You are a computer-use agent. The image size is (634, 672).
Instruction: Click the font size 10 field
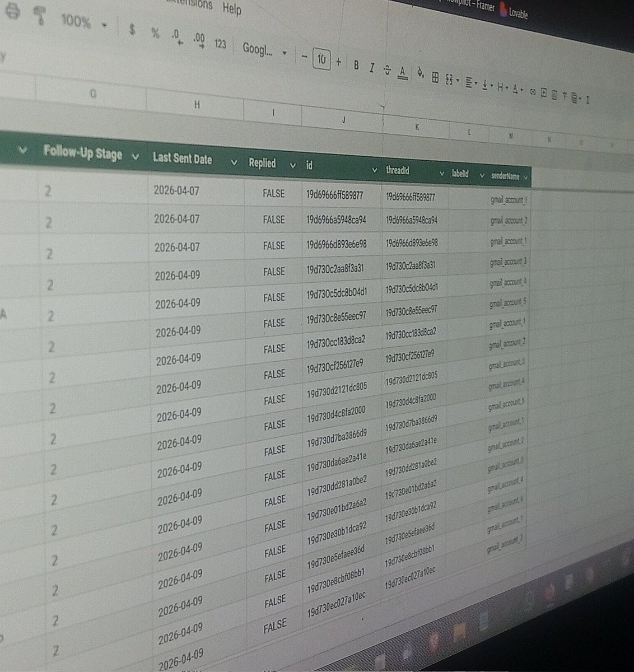321,59
